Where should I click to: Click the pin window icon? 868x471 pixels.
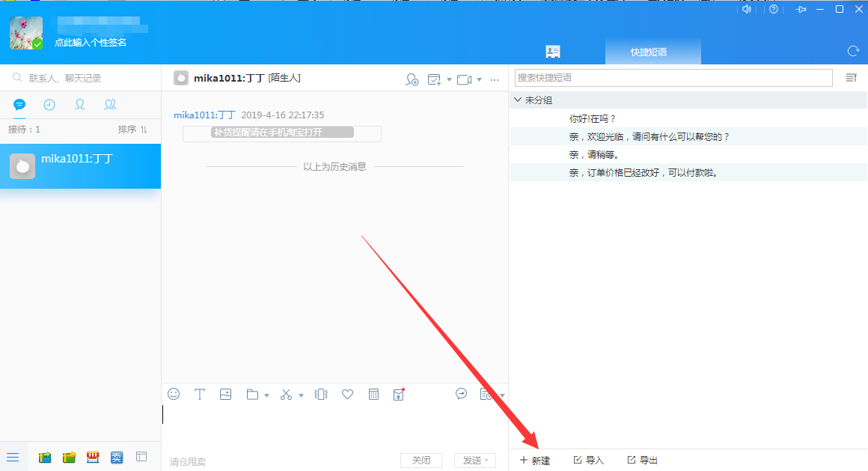801,10
